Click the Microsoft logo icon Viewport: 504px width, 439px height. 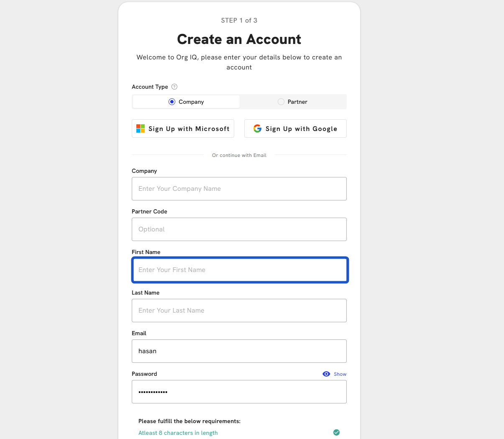tap(141, 128)
